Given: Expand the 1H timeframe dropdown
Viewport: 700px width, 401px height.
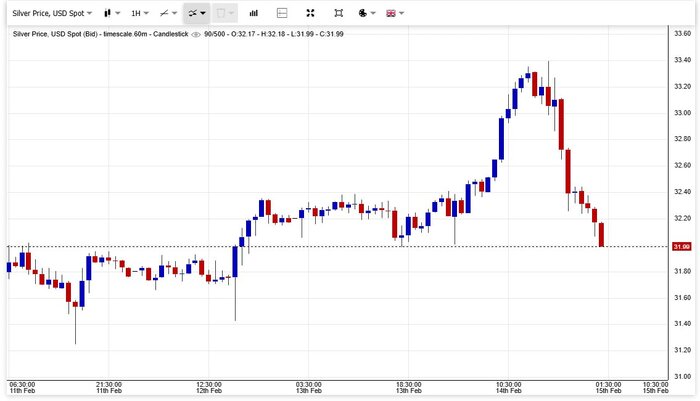Looking at the screenshot, I should click(x=141, y=13).
